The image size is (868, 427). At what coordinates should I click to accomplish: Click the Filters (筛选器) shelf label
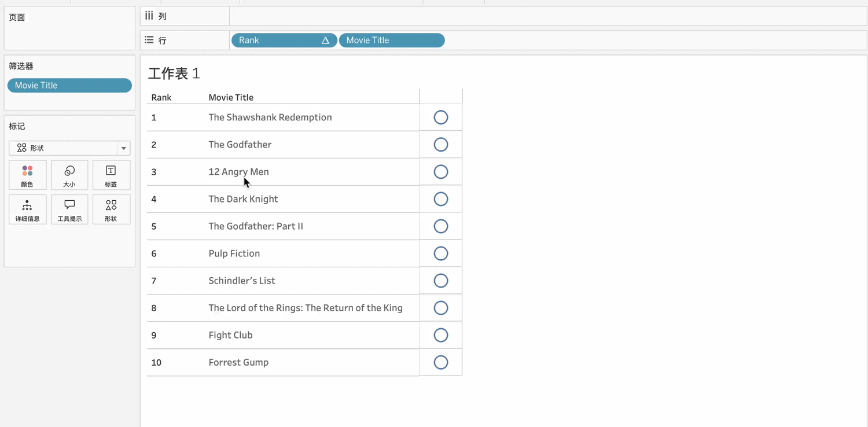[x=21, y=66]
